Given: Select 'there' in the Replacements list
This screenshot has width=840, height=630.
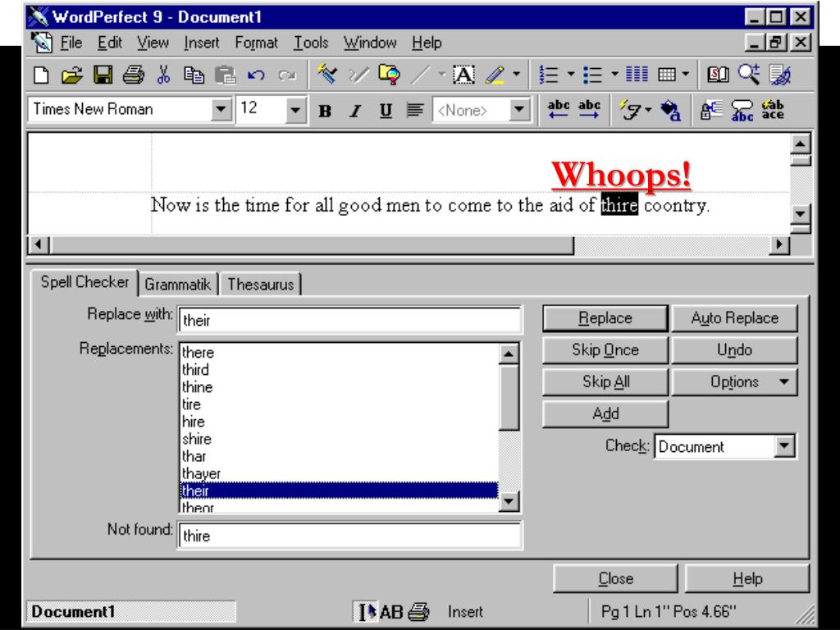Looking at the screenshot, I should click(339, 353).
